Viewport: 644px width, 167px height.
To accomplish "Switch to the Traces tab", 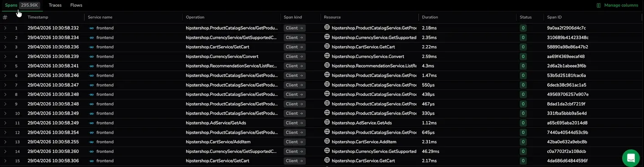I will [55, 5].
